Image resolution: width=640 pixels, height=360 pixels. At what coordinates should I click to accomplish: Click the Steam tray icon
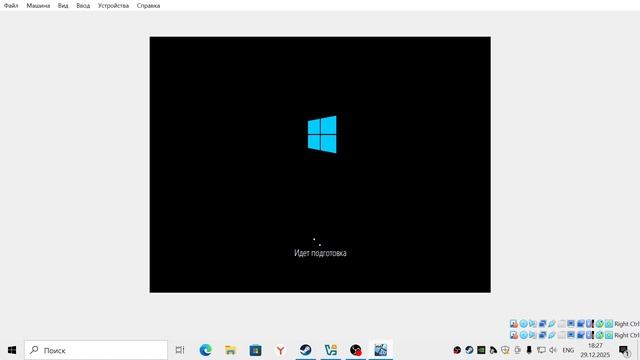(x=469, y=350)
